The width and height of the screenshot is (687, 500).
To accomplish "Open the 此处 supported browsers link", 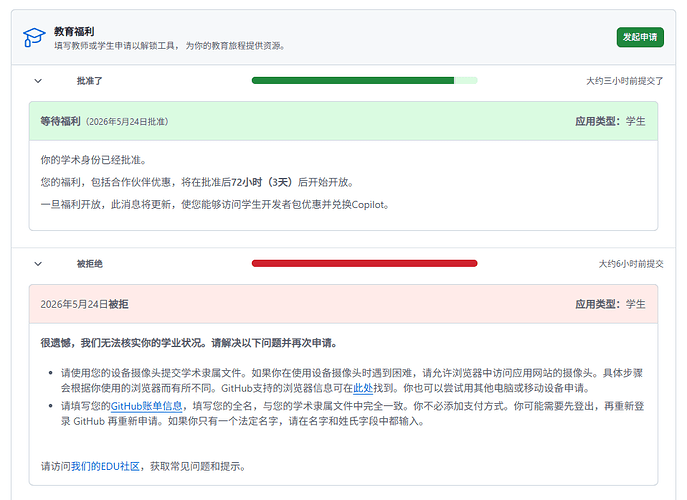I will 363,388.
